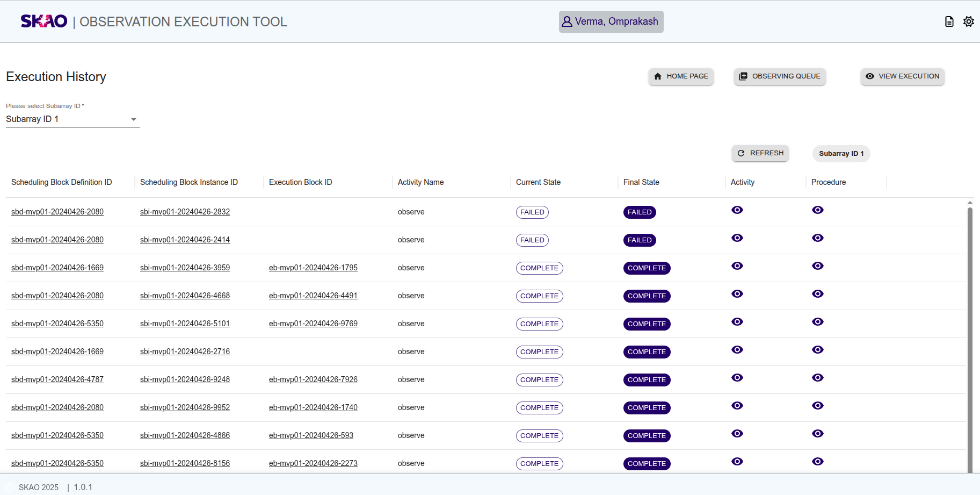
Task: View Procedure eye icon for sbi-mvp01-20240426-4866
Action: tap(818, 434)
